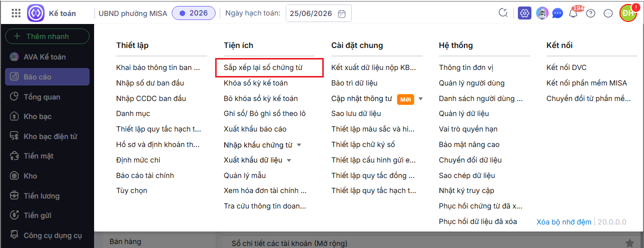Click the Tiền mặt wallet sidebar icon
Viewport: 644px width, 248px height.
point(15,156)
